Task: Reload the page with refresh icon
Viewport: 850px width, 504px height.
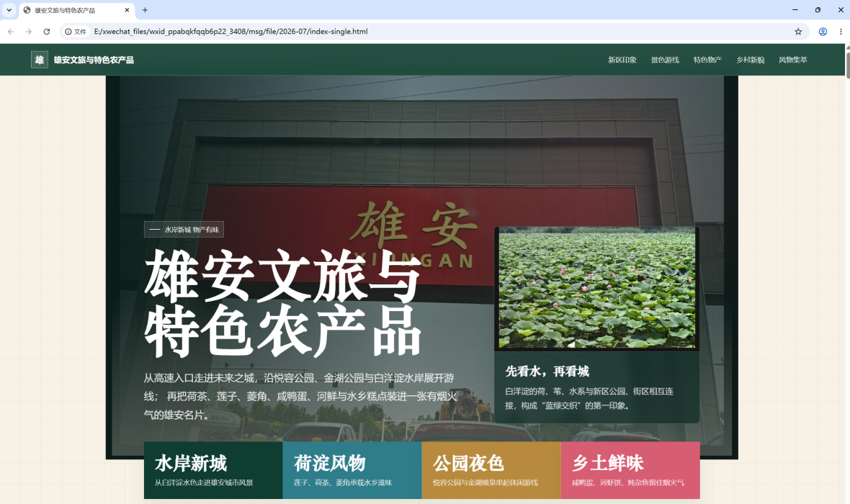Action: coord(47,32)
